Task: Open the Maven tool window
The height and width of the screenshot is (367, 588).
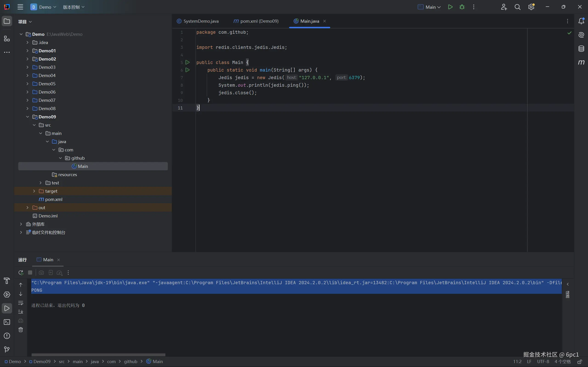Action: tap(581, 62)
